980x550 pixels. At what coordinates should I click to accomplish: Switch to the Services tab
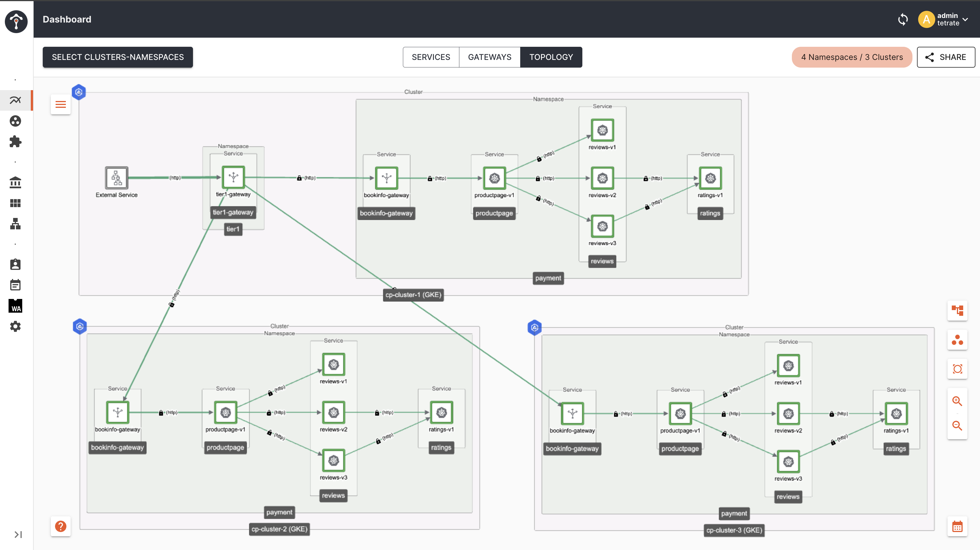point(431,57)
